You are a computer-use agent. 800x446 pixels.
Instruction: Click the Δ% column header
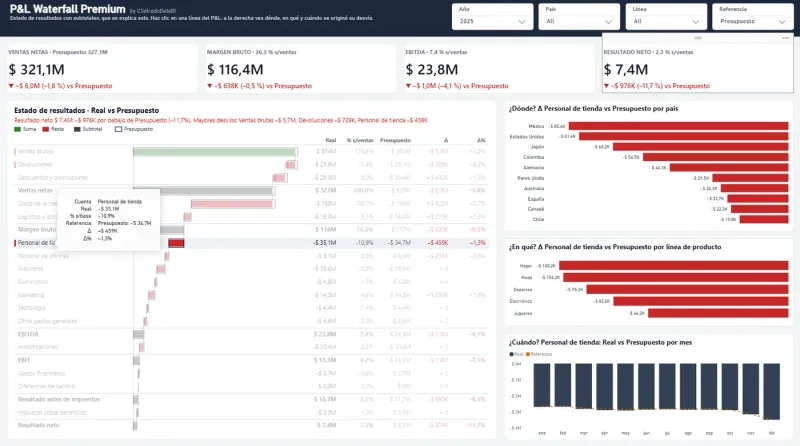pos(481,140)
